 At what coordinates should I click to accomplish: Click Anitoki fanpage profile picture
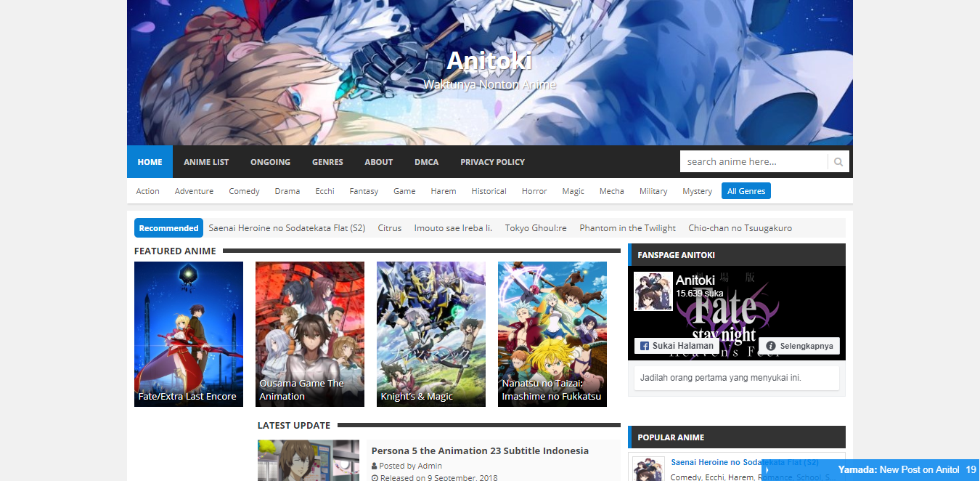[653, 291]
